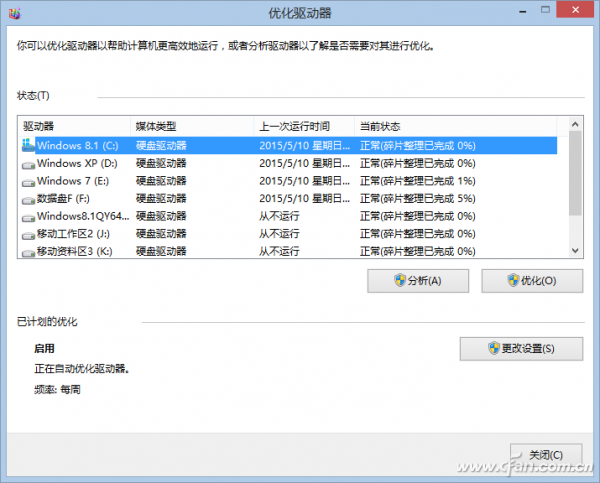Image resolution: width=600 pixels, height=483 pixels.
Task: Click 从不运行 in the 移动工作区2 (J:) row
Action: [279, 234]
